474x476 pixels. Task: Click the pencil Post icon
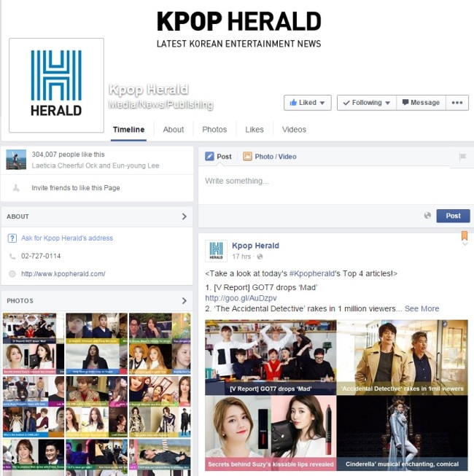pos(209,156)
